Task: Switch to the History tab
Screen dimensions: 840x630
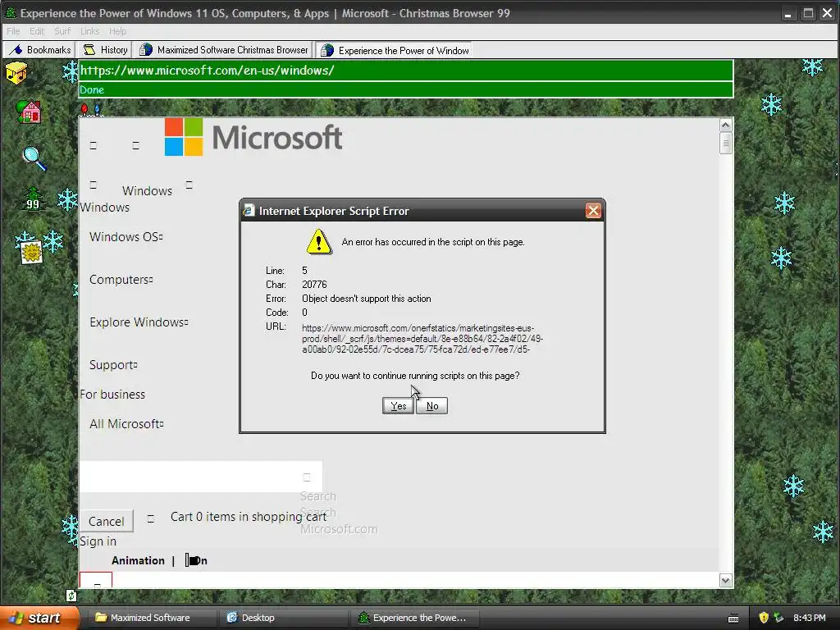Action: pyautogui.click(x=105, y=50)
